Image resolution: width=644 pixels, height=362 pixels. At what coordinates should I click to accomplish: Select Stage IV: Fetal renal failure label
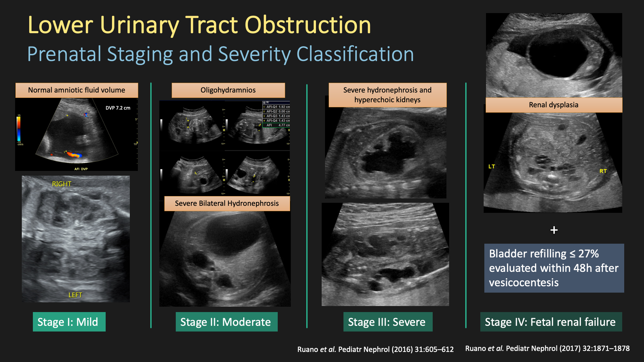[551, 322]
